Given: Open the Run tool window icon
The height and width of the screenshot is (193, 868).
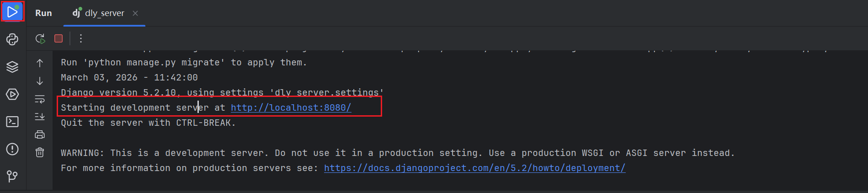Looking at the screenshot, I should pos(12,12).
